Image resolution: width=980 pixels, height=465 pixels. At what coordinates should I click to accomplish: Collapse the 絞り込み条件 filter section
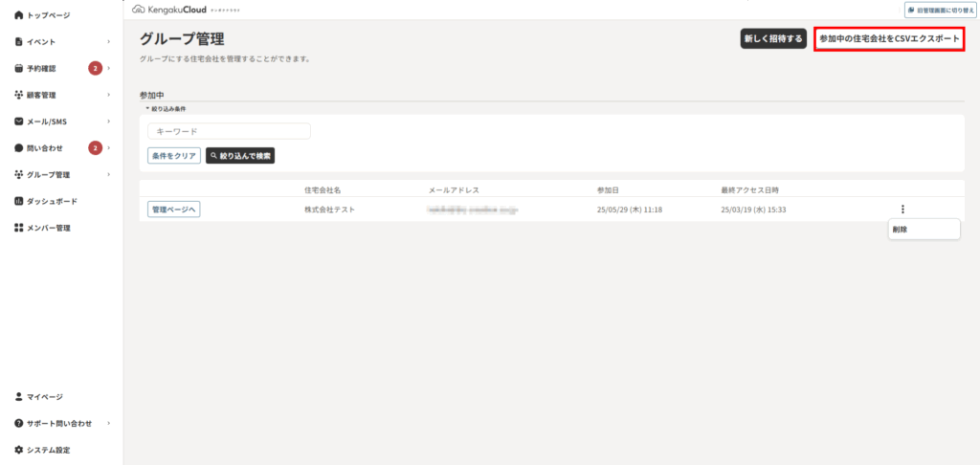point(167,109)
